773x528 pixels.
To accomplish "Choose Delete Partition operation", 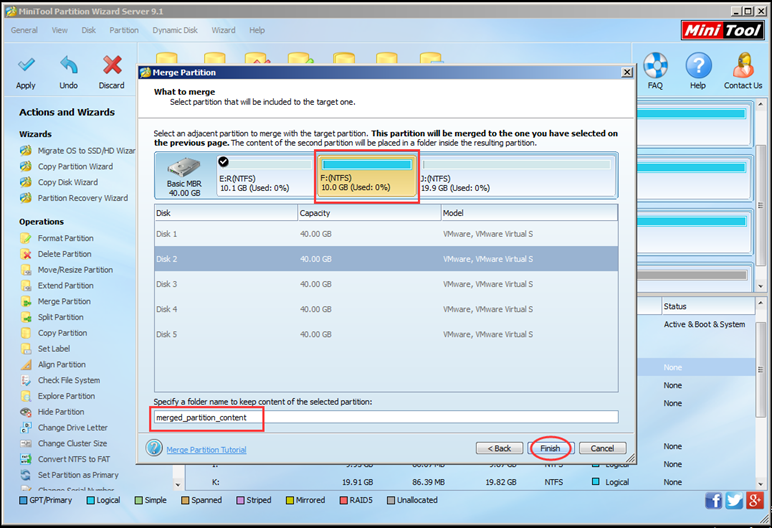I will (56, 254).
